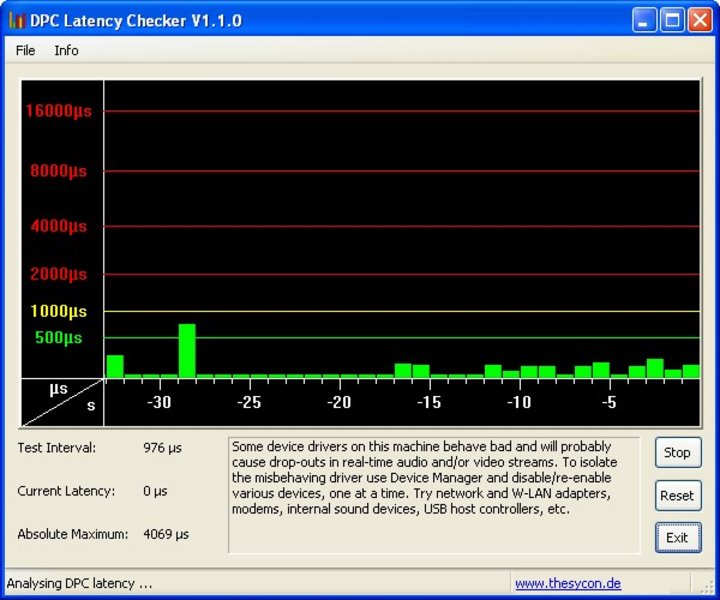Click the Test Interval label

pos(56,448)
